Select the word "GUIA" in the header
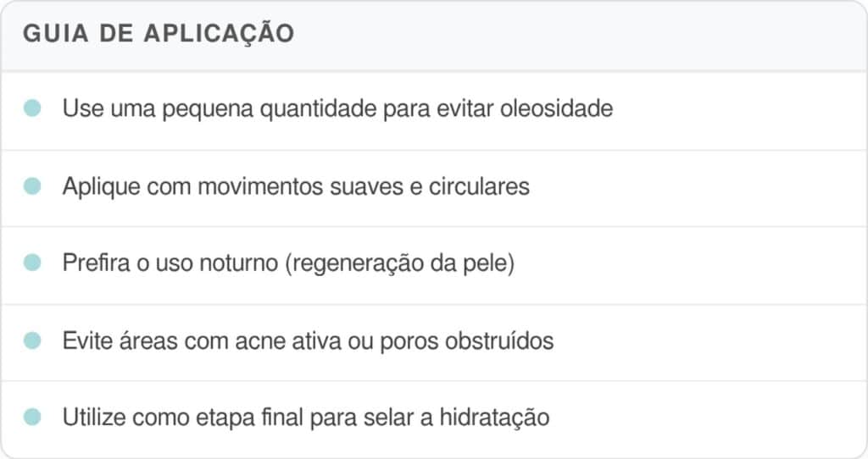Viewport: 868px width, 459px height. [x=56, y=33]
